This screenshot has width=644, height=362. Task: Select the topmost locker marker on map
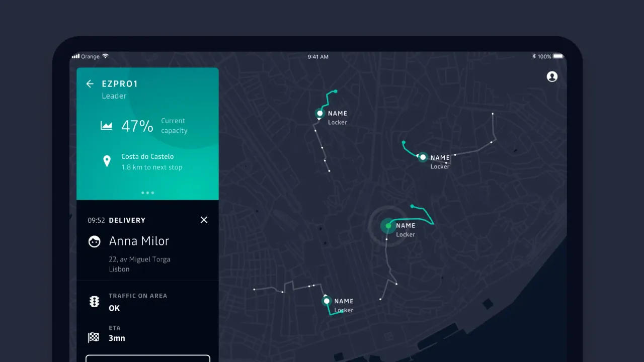coord(319,114)
